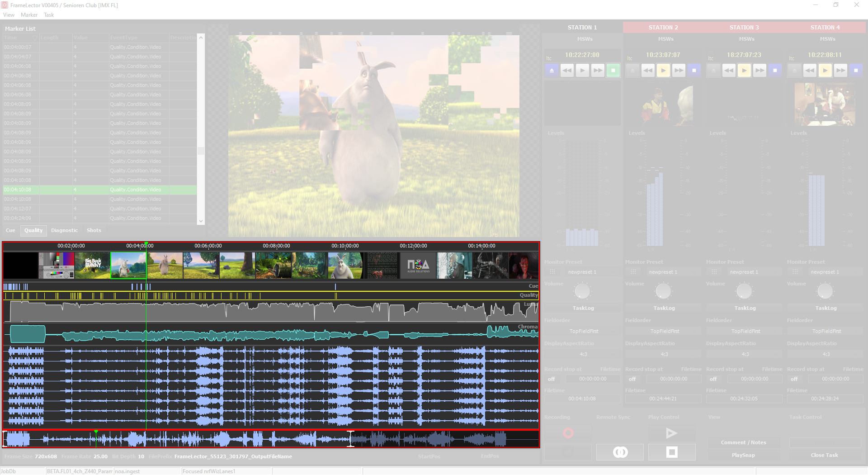Fast-forward Station 1 transport
The height and width of the screenshot is (475, 868).
pyautogui.click(x=598, y=71)
